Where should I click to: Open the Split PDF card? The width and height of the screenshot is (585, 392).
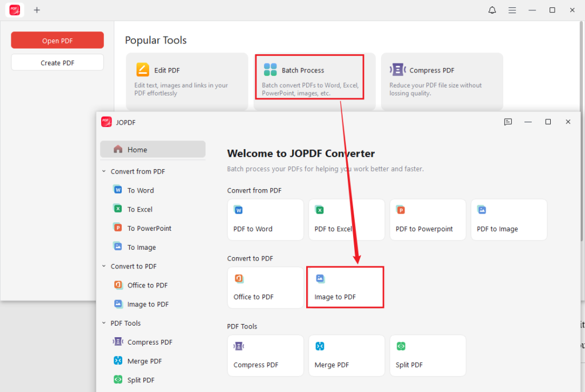point(428,355)
